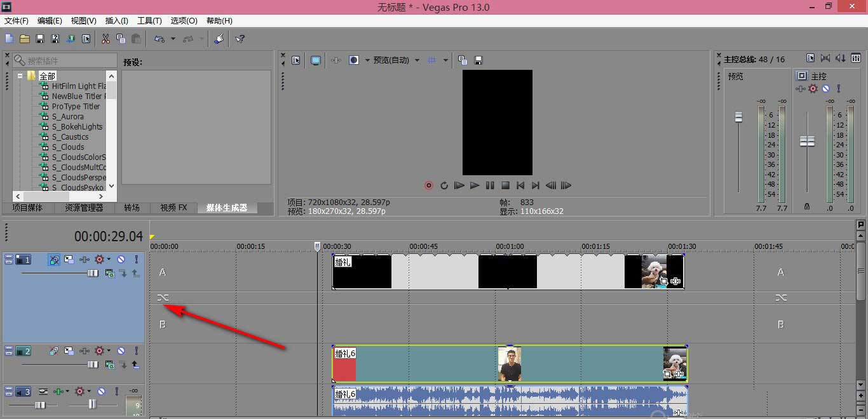
Task: Switch to the 视频 FX tab
Action: pos(173,208)
